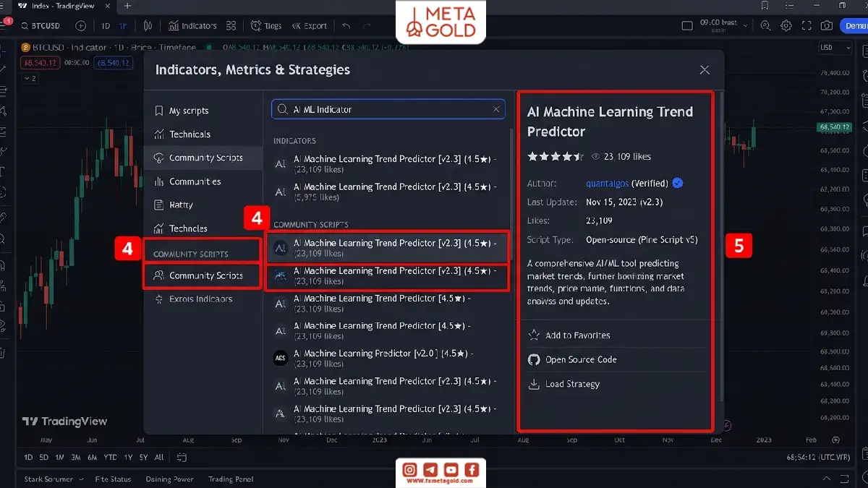Open chart settings gear icon

pos(786,26)
